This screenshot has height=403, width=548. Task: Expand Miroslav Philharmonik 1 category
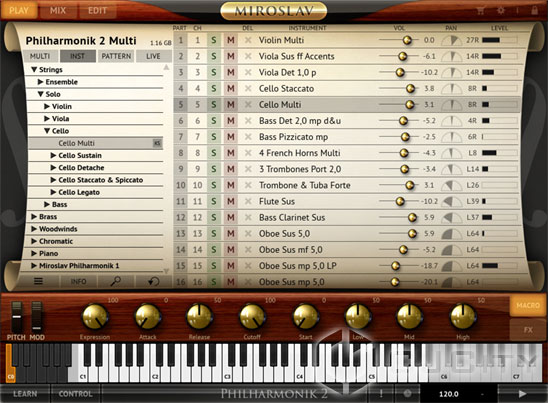coord(34,265)
